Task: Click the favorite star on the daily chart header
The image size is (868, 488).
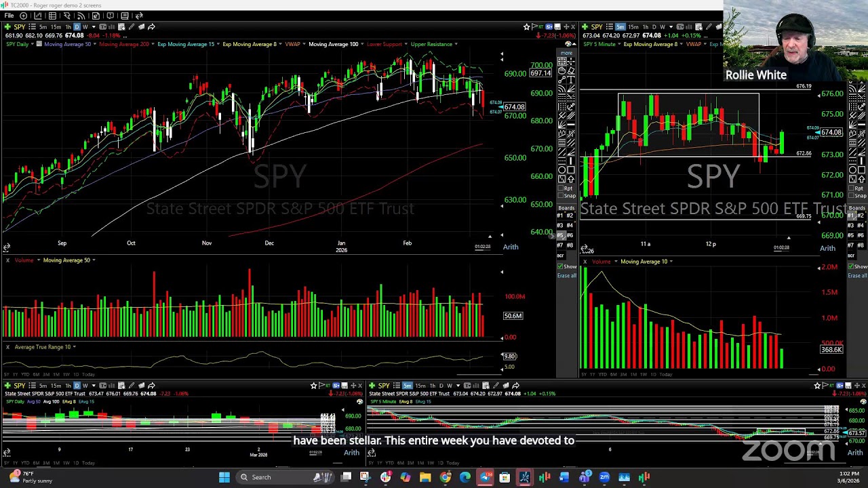Action: [x=526, y=27]
